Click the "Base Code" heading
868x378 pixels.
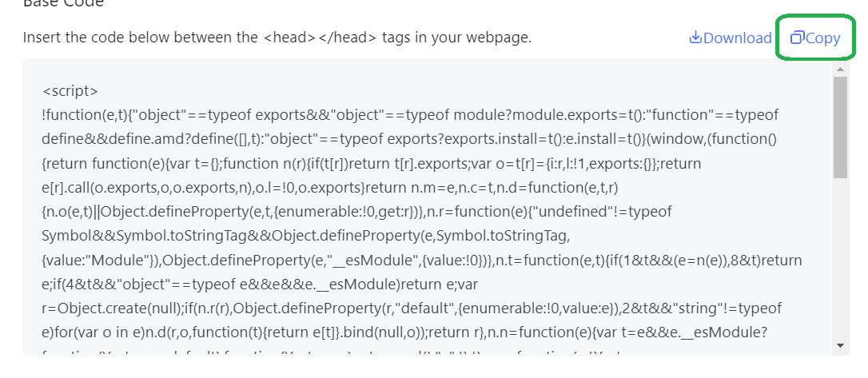click(x=63, y=2)
